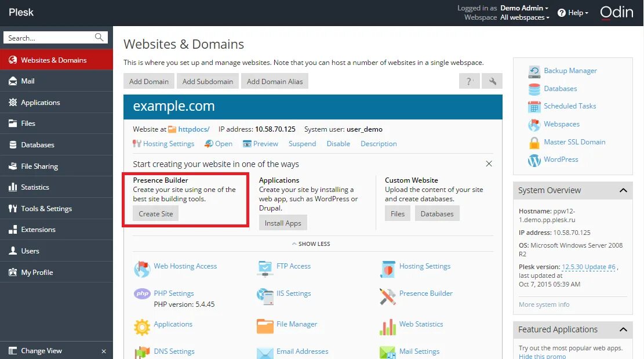Click Install Apps button
The width and height of the screenshot is (644, 359).
click(x=283, y=223)
